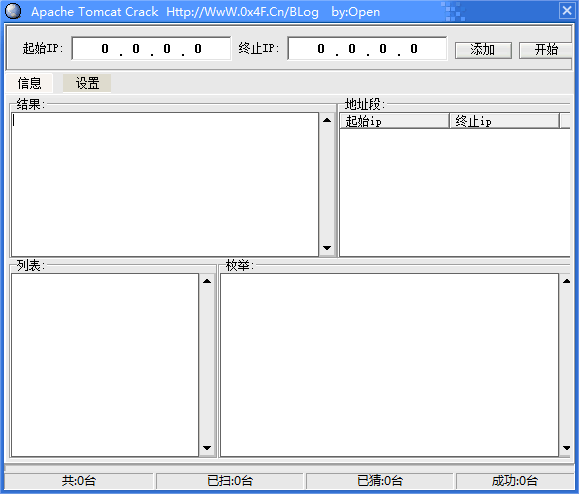The width and height of the screenshot is (579, 494).
Task: Select the last octet of 终止IP field
Action: point(414,49)
